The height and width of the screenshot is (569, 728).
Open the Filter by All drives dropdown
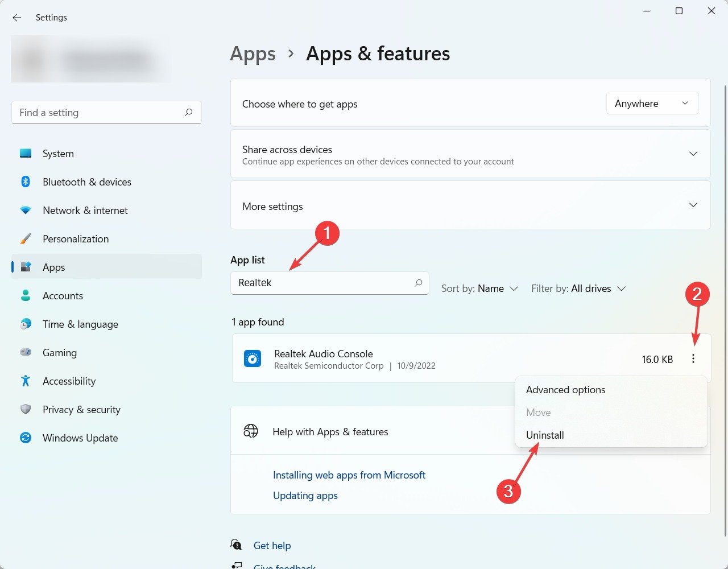578,288
